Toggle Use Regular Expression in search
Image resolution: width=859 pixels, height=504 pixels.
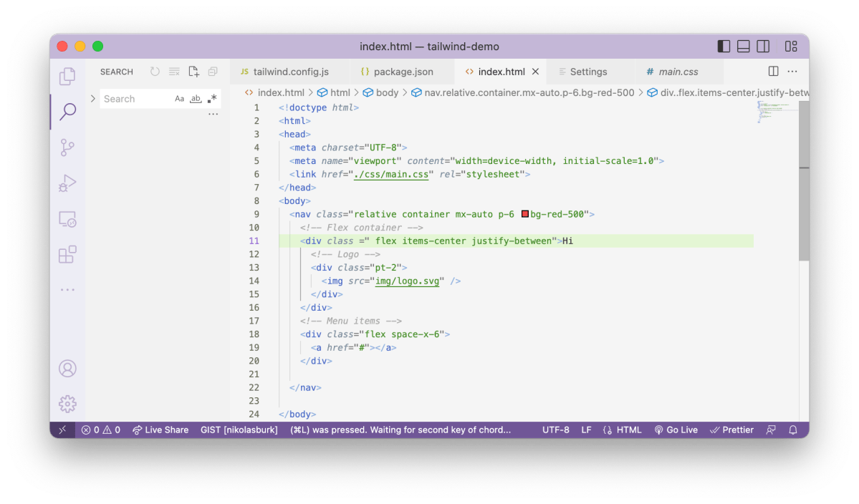click(x=212, y=99)
